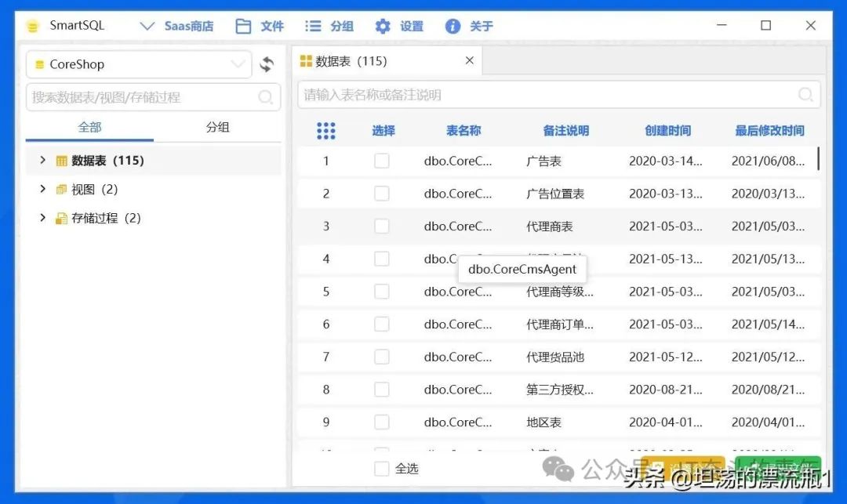The height and width of the screenshot is (504, 847).
Task: Minimize the SmartSQL window
Action: tap(722, 25)
